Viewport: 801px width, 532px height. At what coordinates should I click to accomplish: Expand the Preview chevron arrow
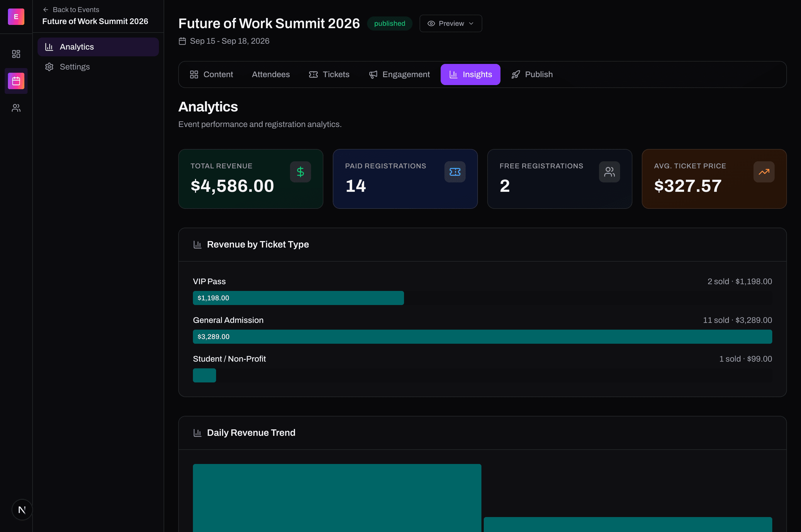[x=471, y=23]
